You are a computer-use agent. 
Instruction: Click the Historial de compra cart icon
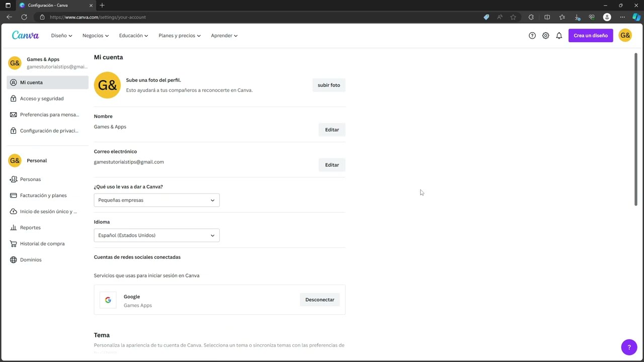[14, 243]
